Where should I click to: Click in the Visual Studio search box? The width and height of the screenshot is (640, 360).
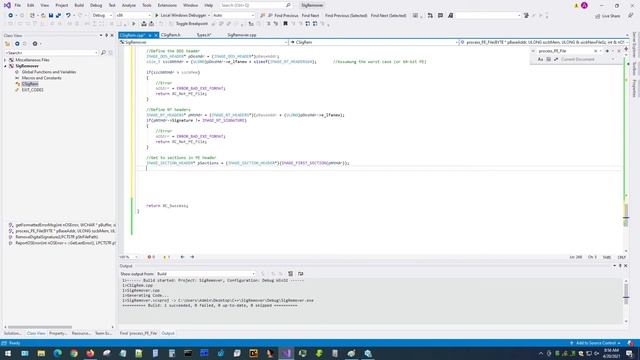256,5
